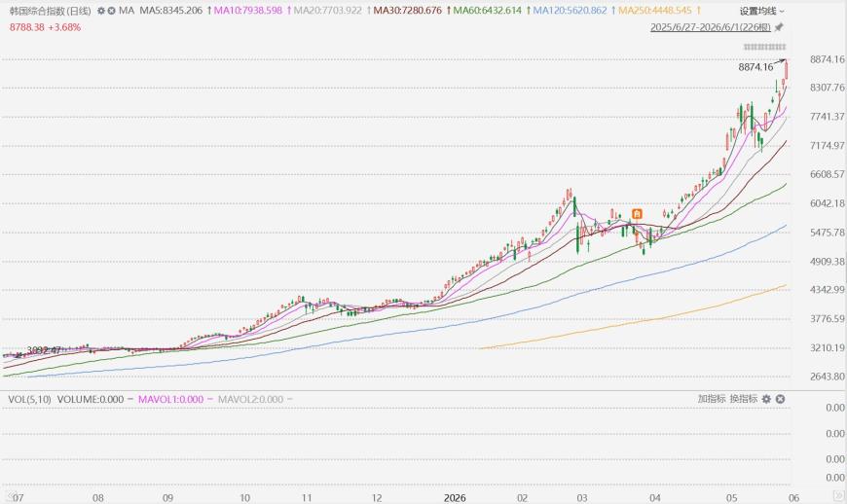Image resolution: width=847 pixels, height=504 pixels.
Task: Click the 03 month label on time axis
Action: [582, 497]
